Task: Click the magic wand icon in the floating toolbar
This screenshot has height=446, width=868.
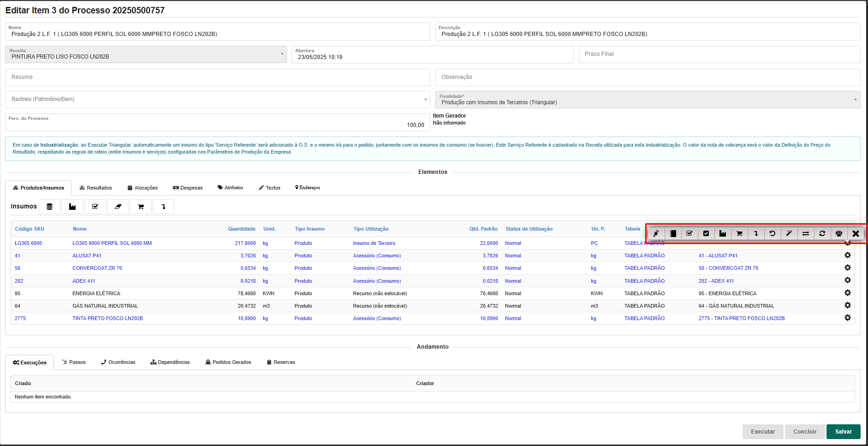Action: pos(789,233)
